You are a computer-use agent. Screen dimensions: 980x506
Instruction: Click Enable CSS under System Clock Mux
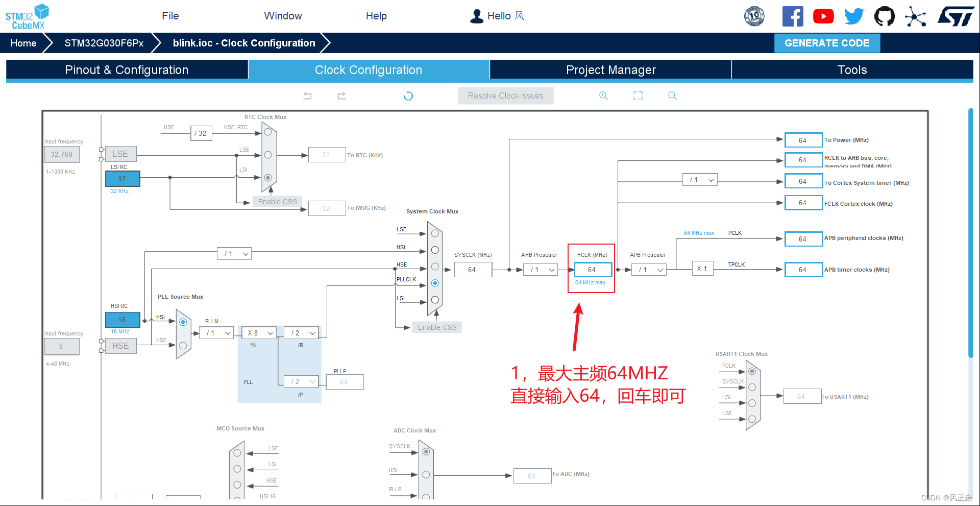pos(437,327)
